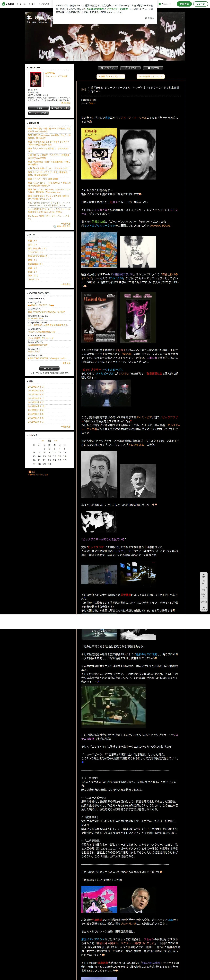Open the Brazil movie poster image
The image size is (210, 980).
pyautogui.click(x=138, y=318)
